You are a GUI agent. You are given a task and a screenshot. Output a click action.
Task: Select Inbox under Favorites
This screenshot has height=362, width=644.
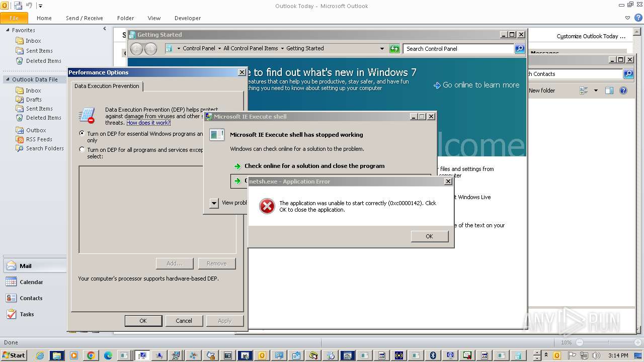click(x=33, y=41)
